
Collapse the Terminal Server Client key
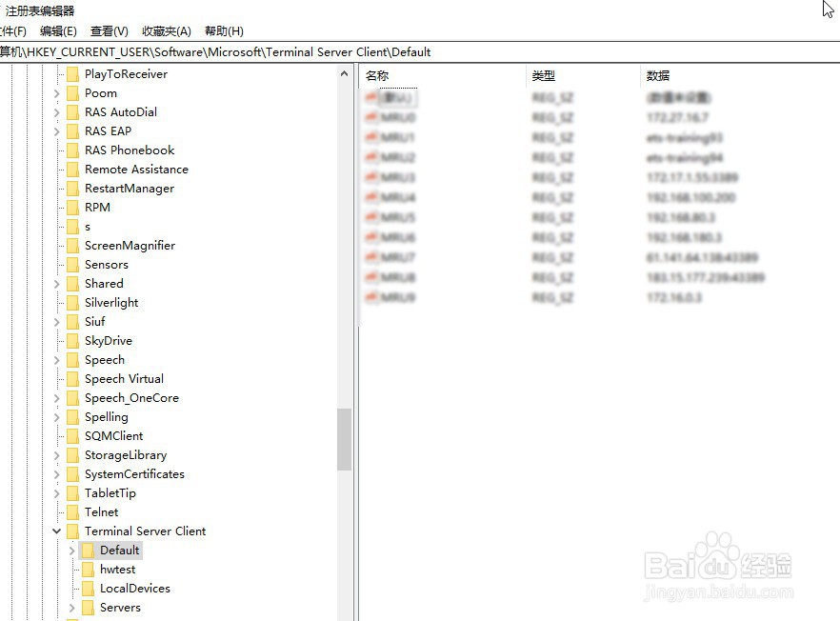point(56,531)
